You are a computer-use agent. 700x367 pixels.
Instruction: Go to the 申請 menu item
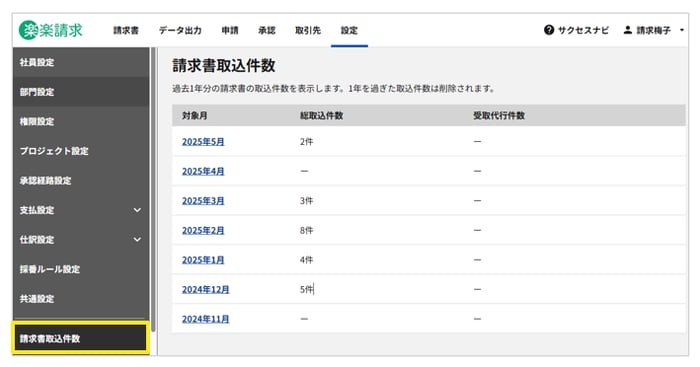[230, 30]
